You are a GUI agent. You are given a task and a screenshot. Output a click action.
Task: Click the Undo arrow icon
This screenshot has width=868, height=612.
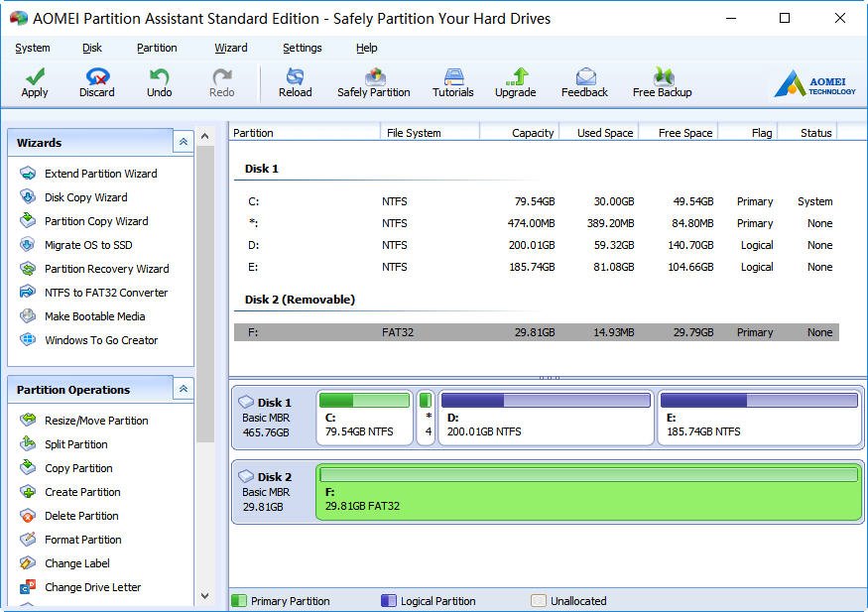click(x=159, y=76)
